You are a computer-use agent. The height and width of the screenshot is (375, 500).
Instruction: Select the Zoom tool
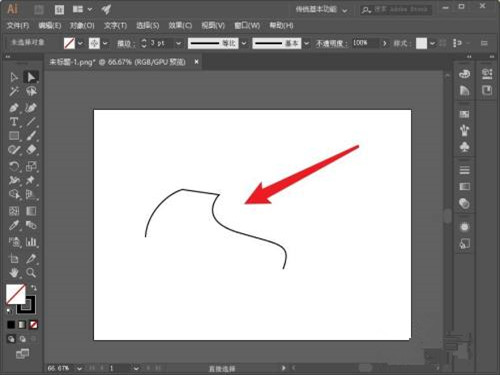(x=31, y=273)
